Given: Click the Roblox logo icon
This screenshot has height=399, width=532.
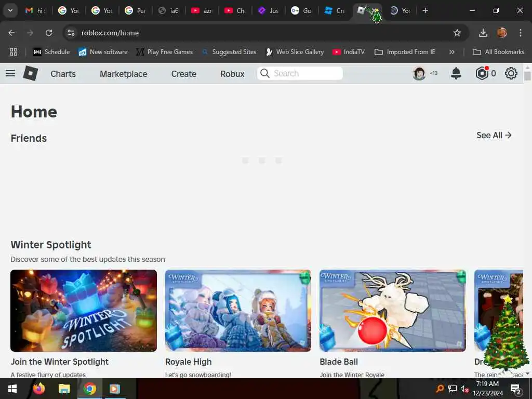Looking at the screenshot, I should coord(30,73).
